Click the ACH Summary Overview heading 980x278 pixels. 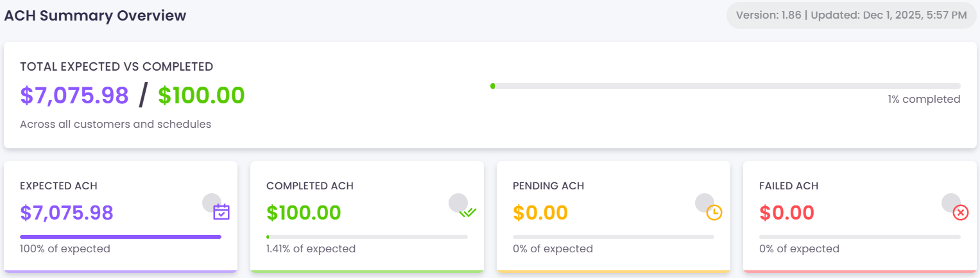point(95,15)
